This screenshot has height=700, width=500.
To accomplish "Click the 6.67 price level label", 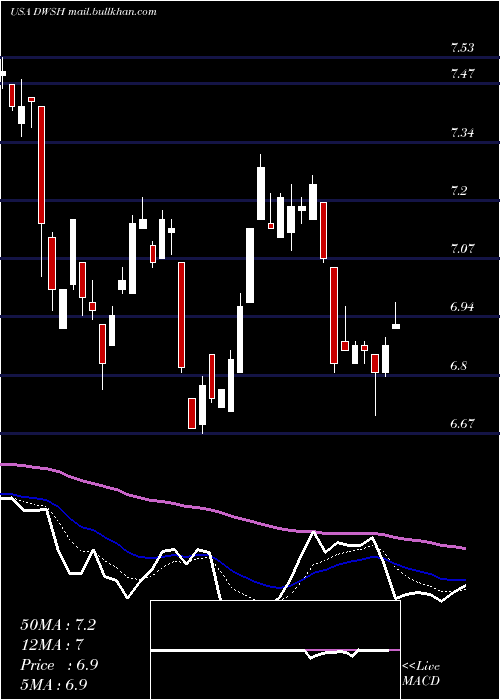I will pos(462,423).
